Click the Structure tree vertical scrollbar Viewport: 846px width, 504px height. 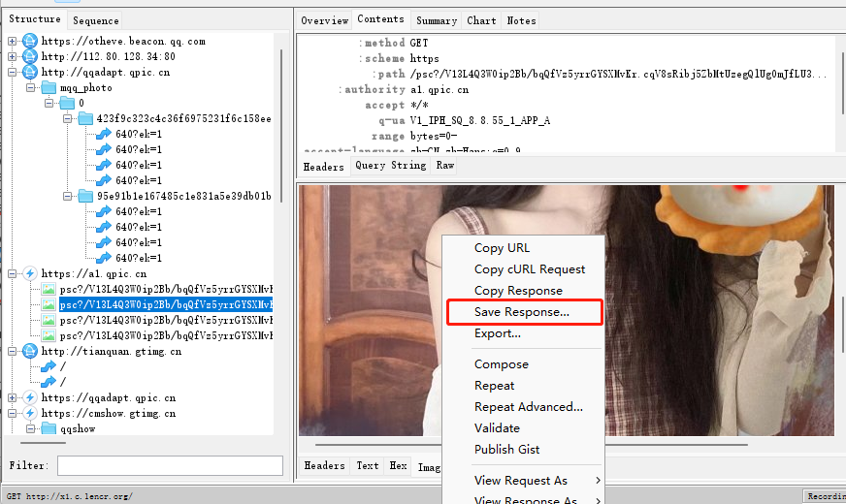point(281,126)
